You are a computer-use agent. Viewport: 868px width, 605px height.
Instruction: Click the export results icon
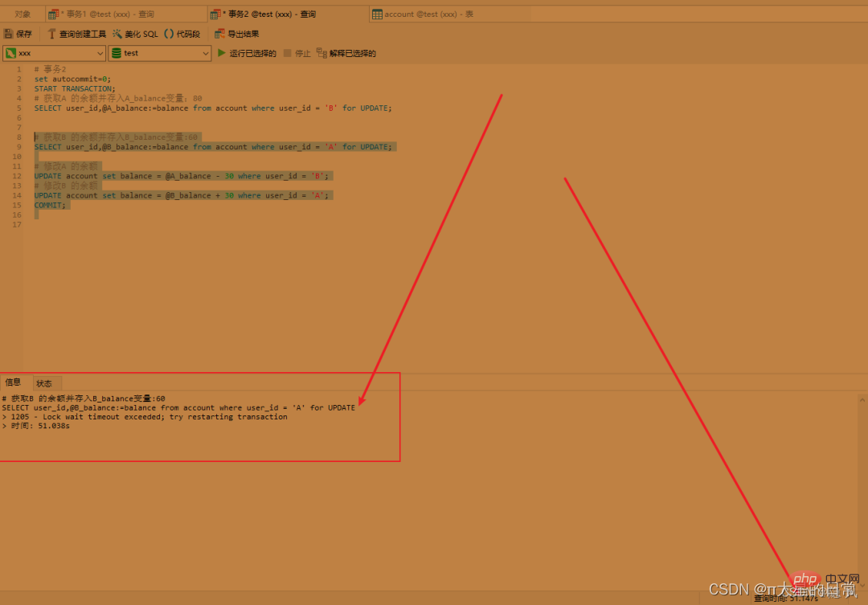(x=219, y=34)
